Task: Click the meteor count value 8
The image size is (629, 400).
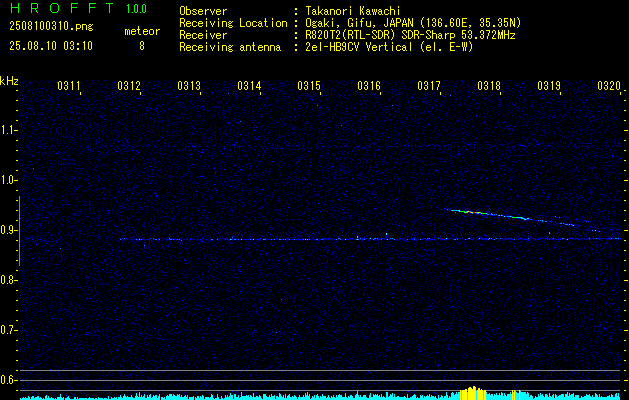Action: 142,46
